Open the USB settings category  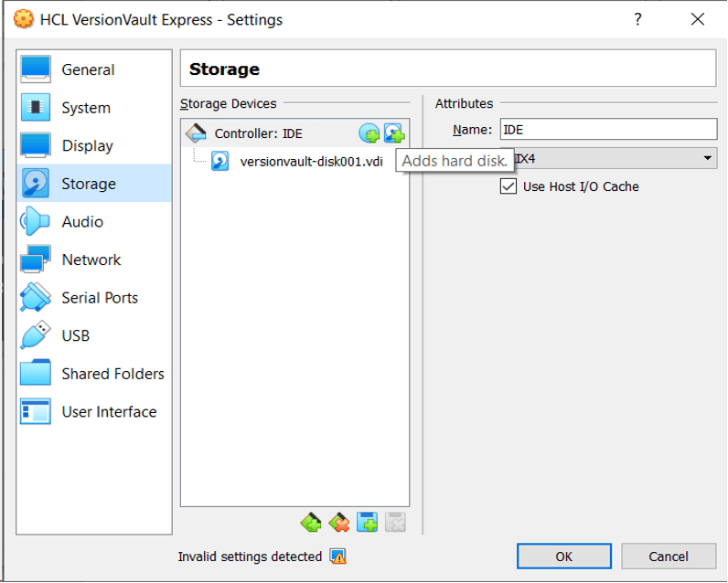tap(94, 335)
